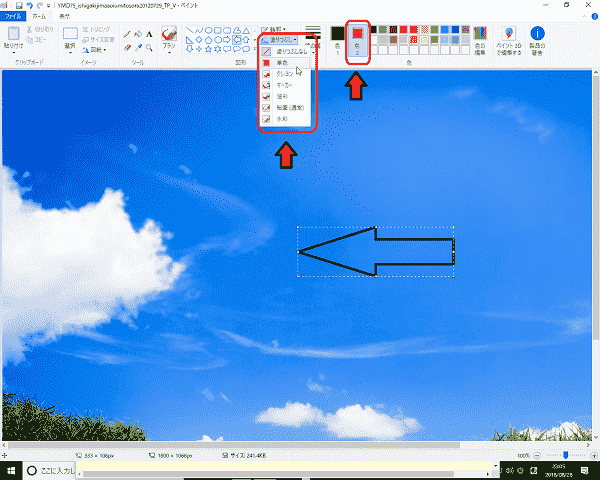Choose Solid color (単色) fill entry
600x480 pixels.
285,62
